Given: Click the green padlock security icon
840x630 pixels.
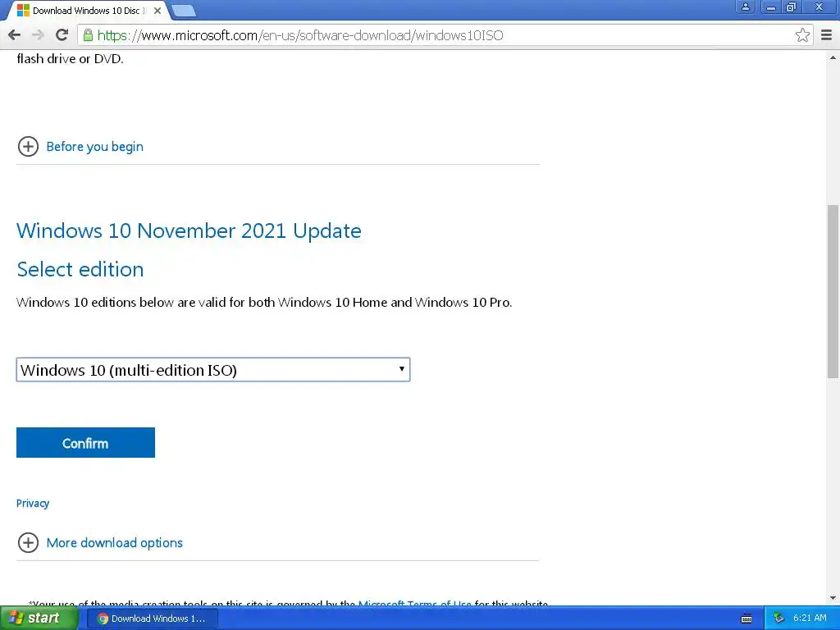Looking at the screenshot, I should click(x=88, y=35).
